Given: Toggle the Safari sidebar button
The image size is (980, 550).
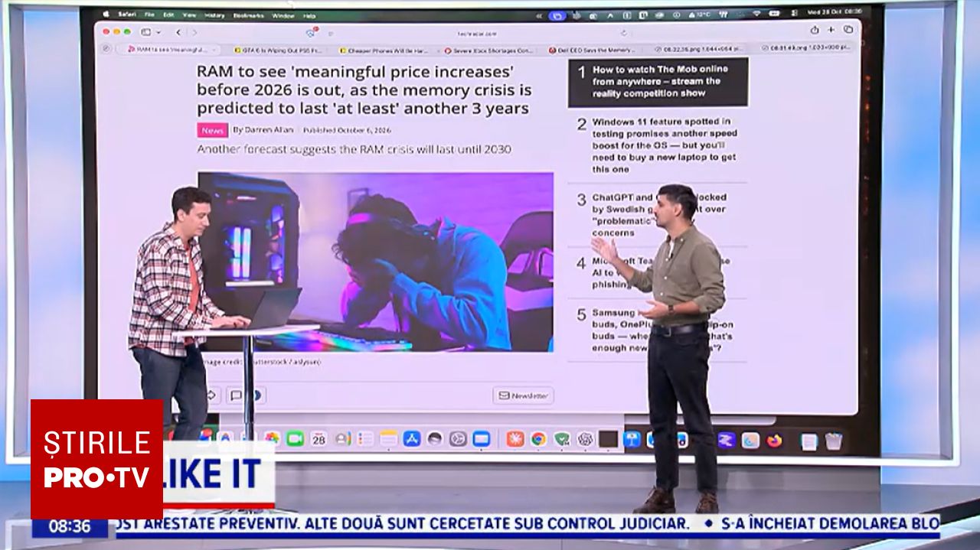Looking at the screenshot, I should pos(145,32).
